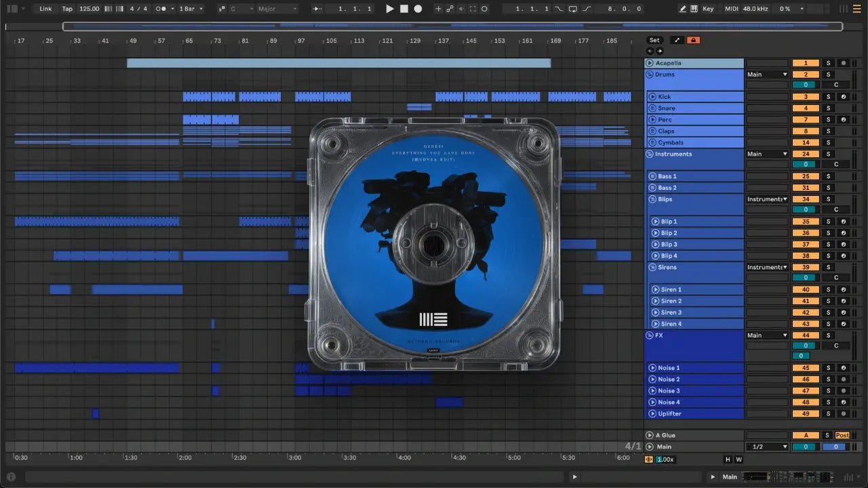Click the FX group volume field
The width and height of the screenshot is (868, 488).
point(805,345)
